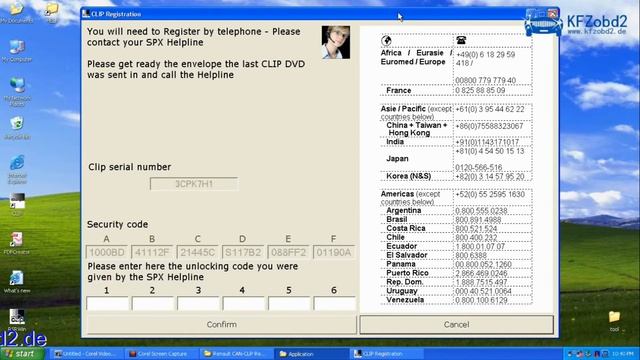Click the globe icon in phone table header
The height and width of the screenshot is (360, 640).
point(386,40)
